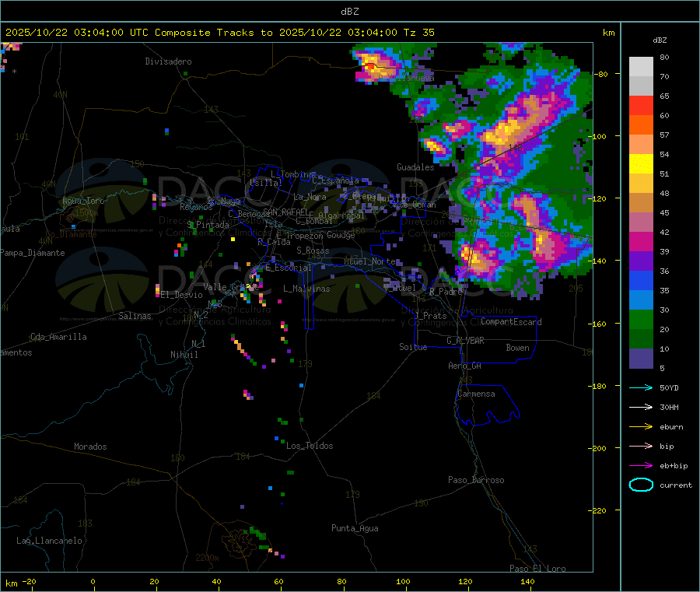
Task: Click the G_ALVEAR label
Action: pyautogui.click(x=465, y=341)
